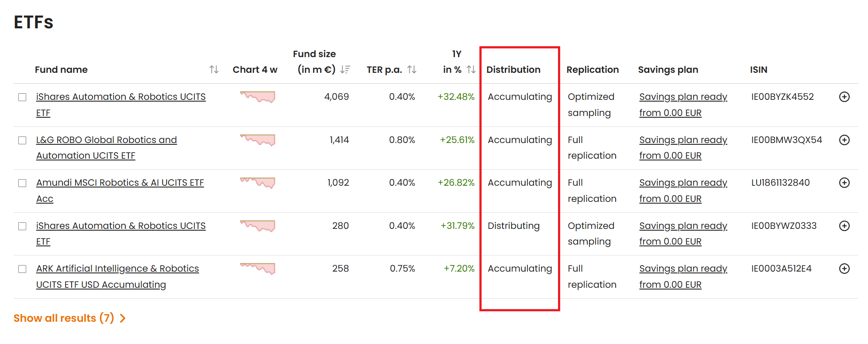The image size is (868, 344).
Task: Add Amundi MSCI Robotics ETF plus icon
Action: 844,183
